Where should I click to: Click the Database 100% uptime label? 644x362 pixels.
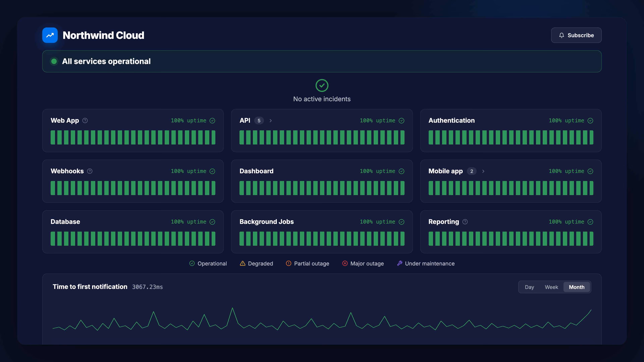[189, 222]
